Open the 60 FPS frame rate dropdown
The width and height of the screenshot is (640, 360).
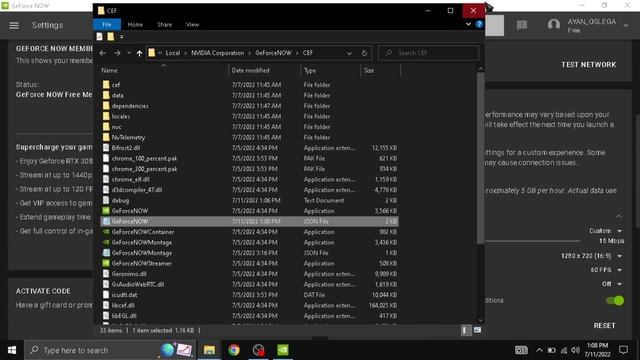(x=606, y=270)
